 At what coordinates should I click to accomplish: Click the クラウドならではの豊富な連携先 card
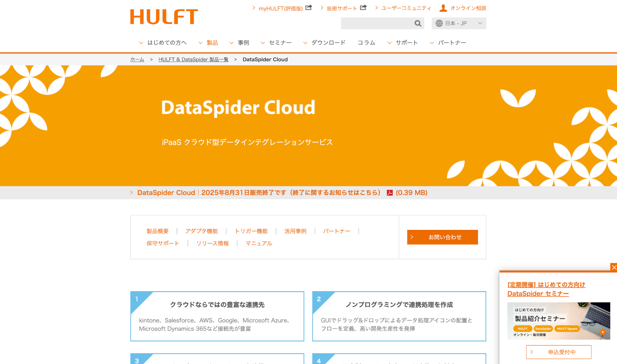(x=217, y=316)
